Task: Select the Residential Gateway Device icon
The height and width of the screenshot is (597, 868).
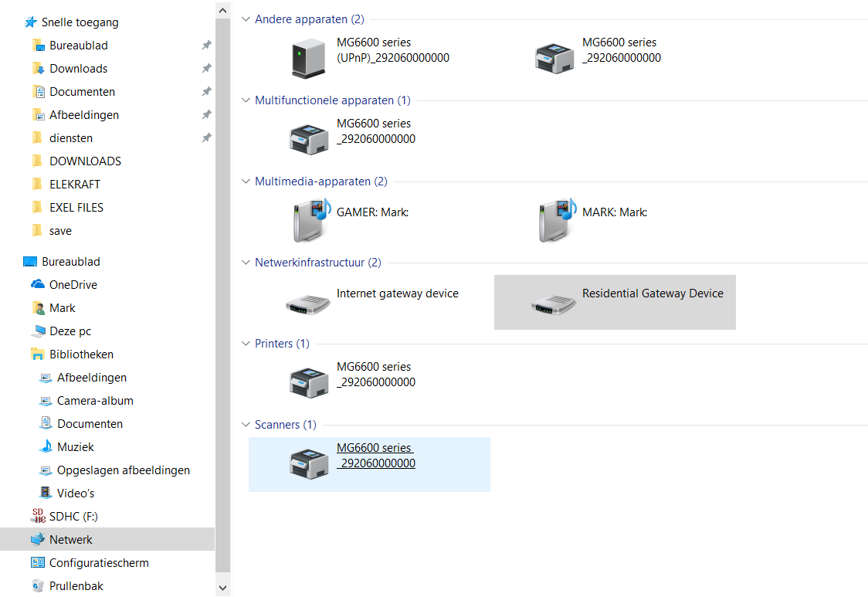Action: click(x=554, y=304)
